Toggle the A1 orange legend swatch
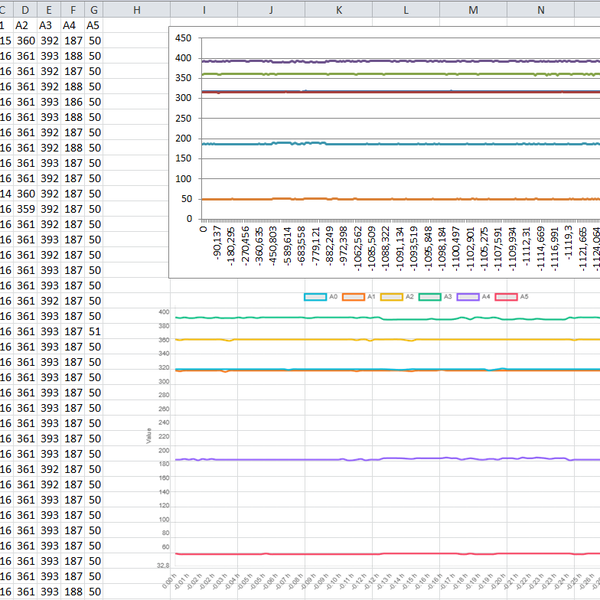Image resolution: width=600 pixels, height=600 pixels. pos(353,297)
